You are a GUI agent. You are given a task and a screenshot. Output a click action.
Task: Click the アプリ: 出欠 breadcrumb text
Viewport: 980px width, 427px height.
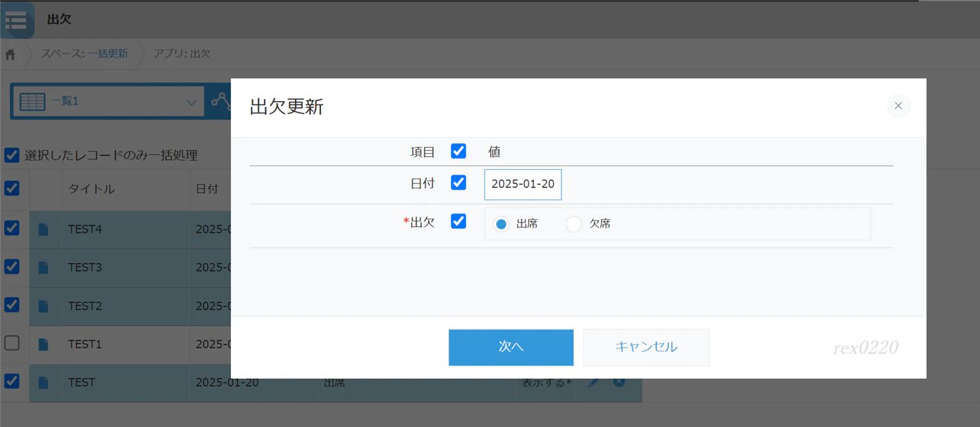pyautogui.click(x=181, y=54)
